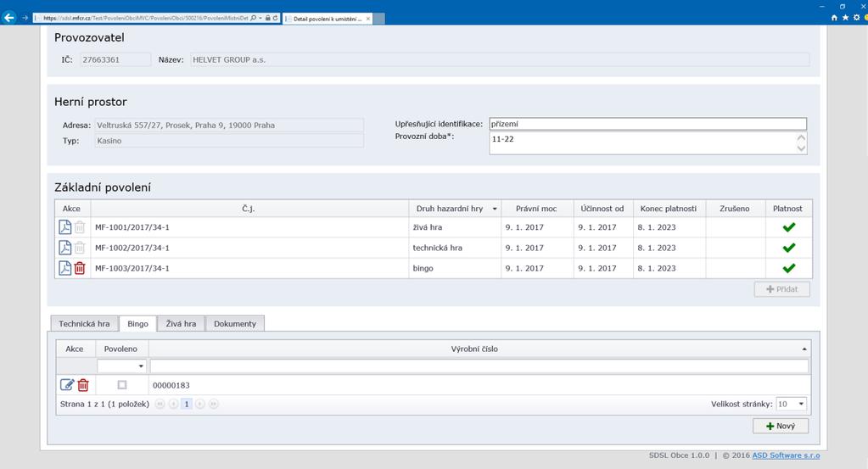Switch to the Živá hra tab
868x469 pixels.
[181, 323]
